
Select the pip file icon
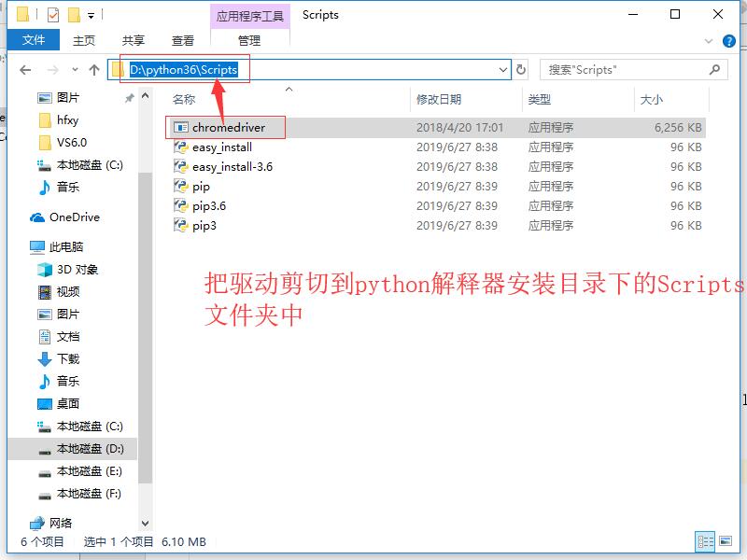181,186
